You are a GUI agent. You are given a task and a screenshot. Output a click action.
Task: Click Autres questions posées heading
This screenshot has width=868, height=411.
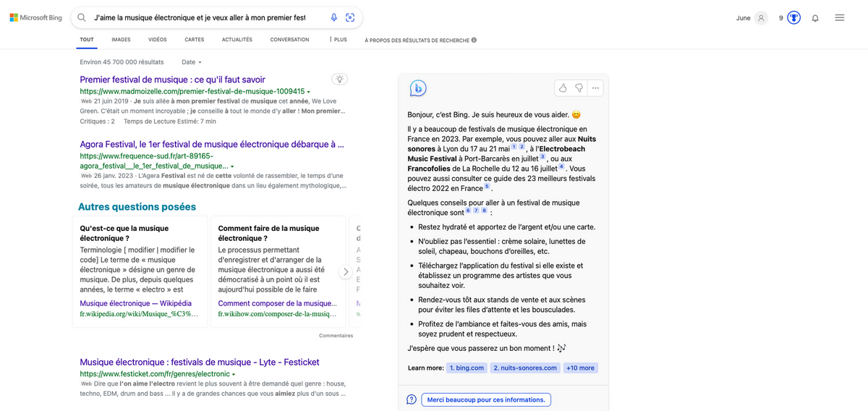tap(137, 207)
